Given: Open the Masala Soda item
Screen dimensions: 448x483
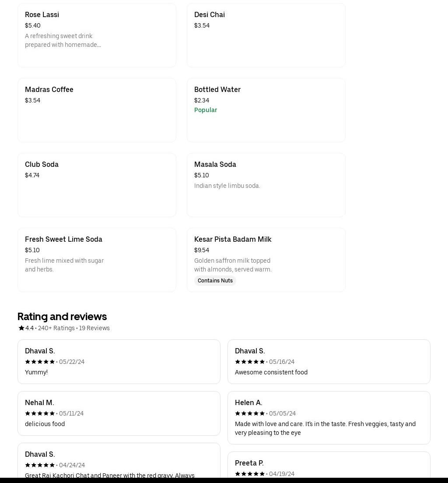Looking at the screenshot, I should pos(266,185).
